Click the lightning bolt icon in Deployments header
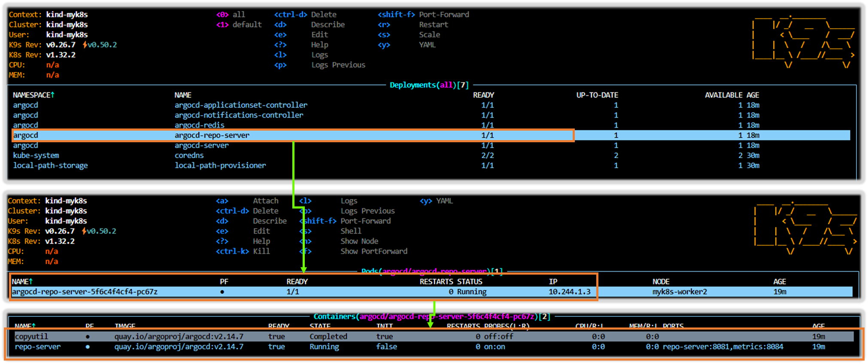Screen dimensions: 868x364 [x=85, y=45]
